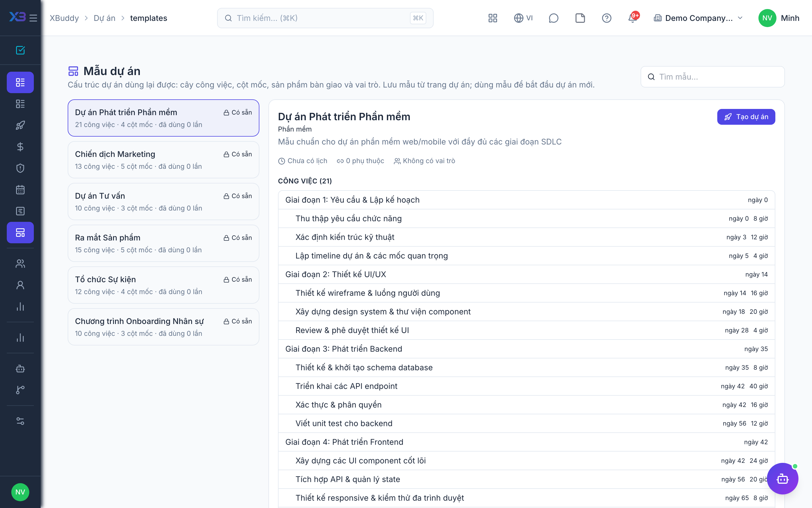The width and height of the screenshot is (812, 508).
Task: Click Review & phê duyệt thiết kế UI
Action: pos(526,330)
